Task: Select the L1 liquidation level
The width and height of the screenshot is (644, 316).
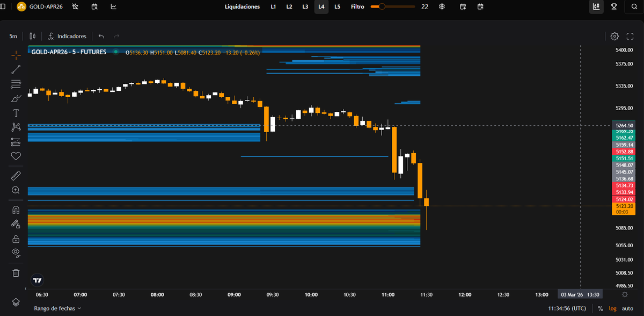Action: [273, 7]
